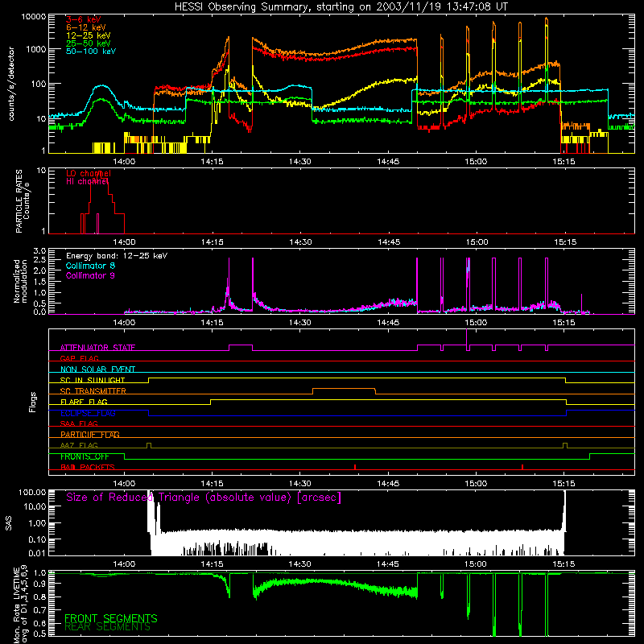Click the 14:45 time label of modulation plot
The height and width of the screenshot is (644, 644).
pyautogui.click(x=388, y=323)
